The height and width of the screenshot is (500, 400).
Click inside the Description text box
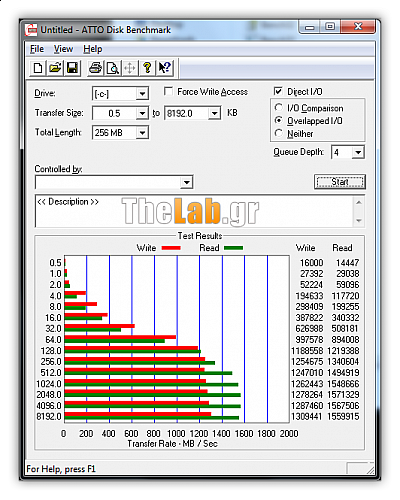(194, 211)
